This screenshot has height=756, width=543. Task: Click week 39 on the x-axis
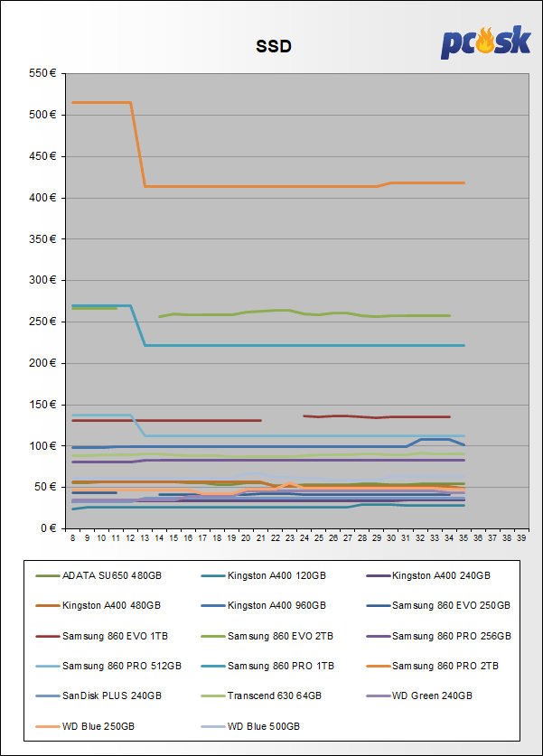(521, 538)
